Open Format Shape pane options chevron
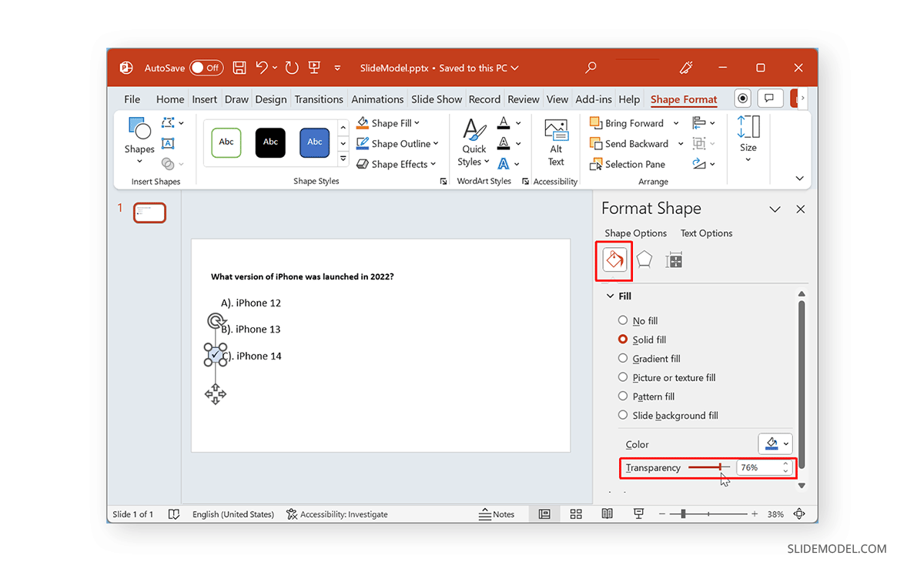924x572 pixels. (x=775, y=209)
